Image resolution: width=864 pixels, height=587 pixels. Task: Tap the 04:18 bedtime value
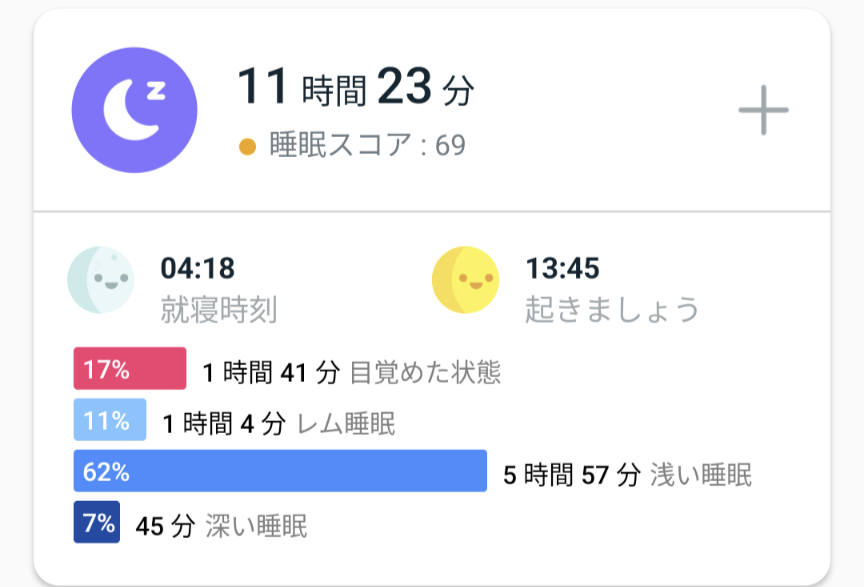coord(197,268)
